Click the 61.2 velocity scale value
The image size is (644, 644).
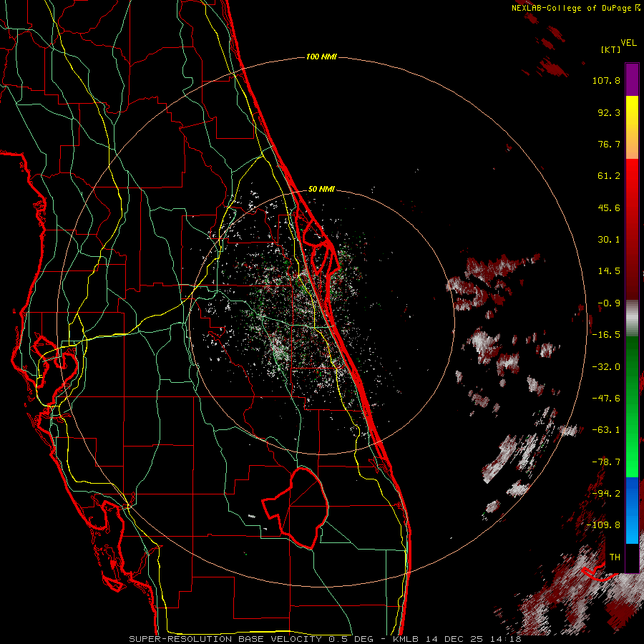[609, 176]
